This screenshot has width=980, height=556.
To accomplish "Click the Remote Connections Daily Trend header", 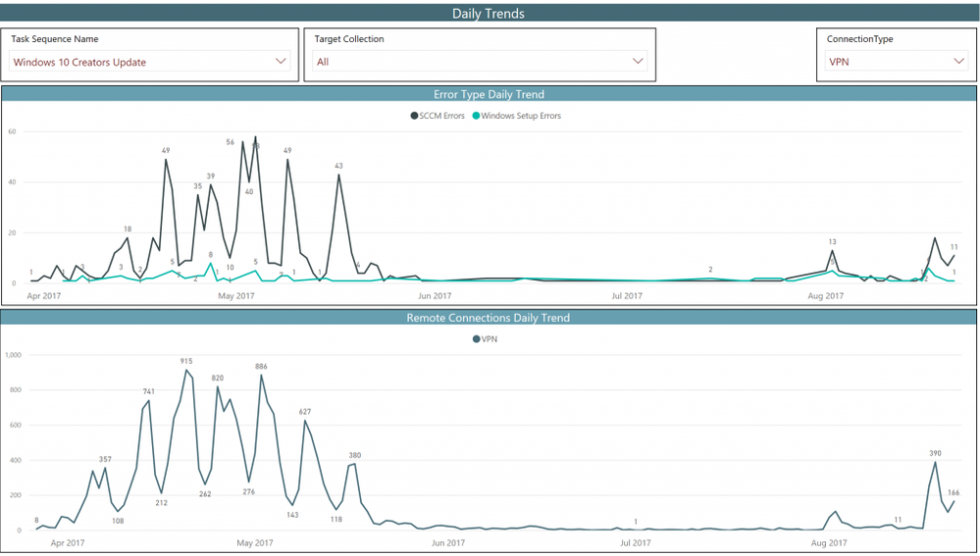I will click(489, 318).
